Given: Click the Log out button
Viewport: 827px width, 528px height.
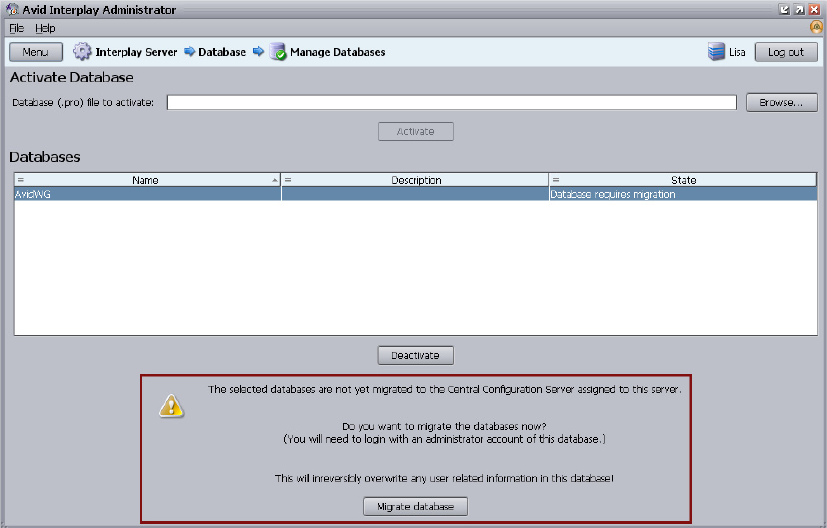Looking at the screenshot, I should [x=786, y=52].
